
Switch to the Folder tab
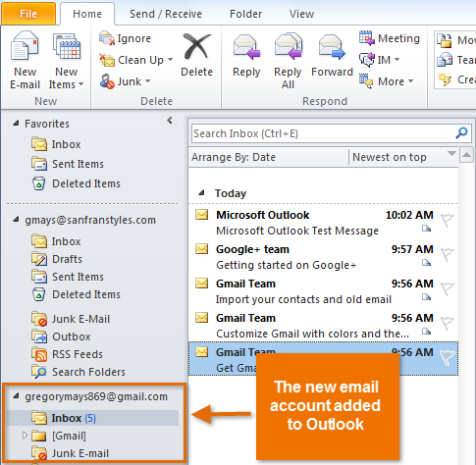coord(245,14)
